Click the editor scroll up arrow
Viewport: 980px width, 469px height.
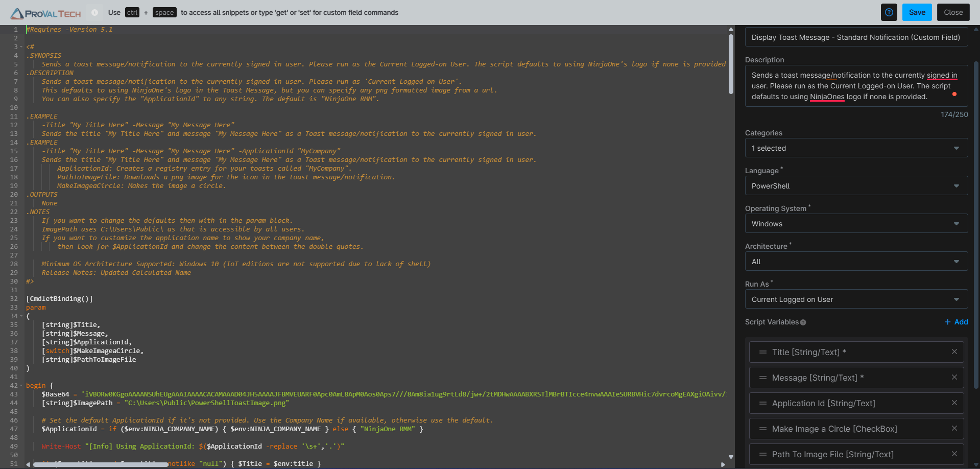[731, 30]
